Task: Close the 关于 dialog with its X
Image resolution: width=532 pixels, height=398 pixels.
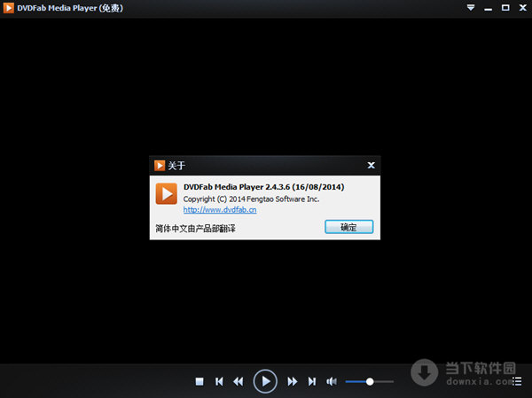Action: coord(372,165)
